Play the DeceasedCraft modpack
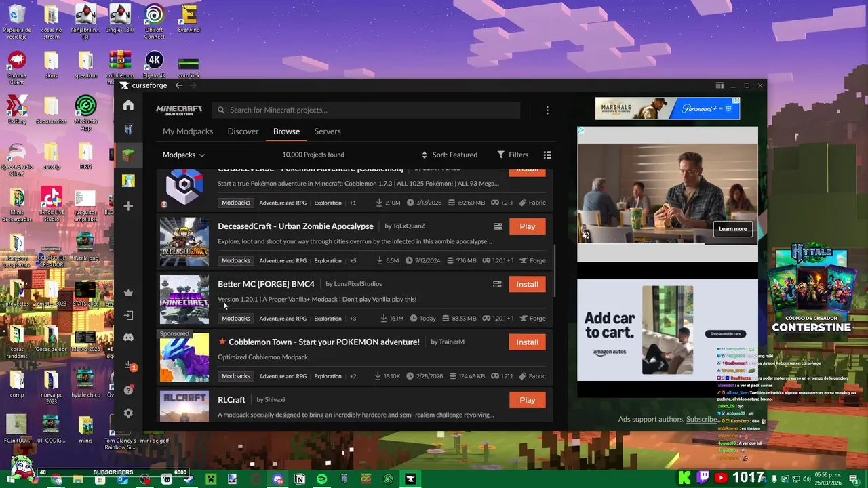 click(x=528, y=226)
